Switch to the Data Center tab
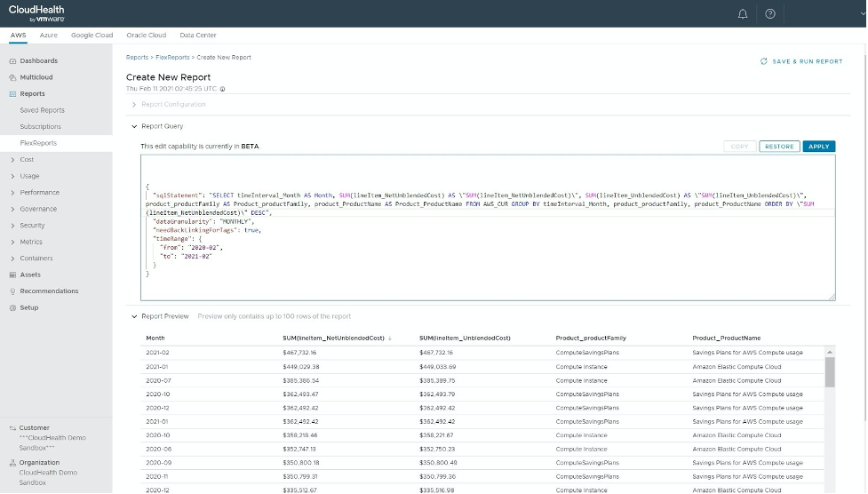 coord(197,35)
